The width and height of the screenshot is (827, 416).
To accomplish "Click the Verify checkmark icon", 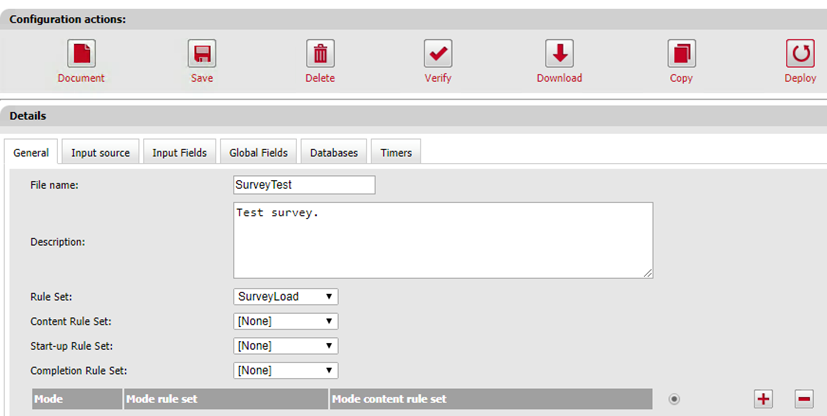I will 438,53.
